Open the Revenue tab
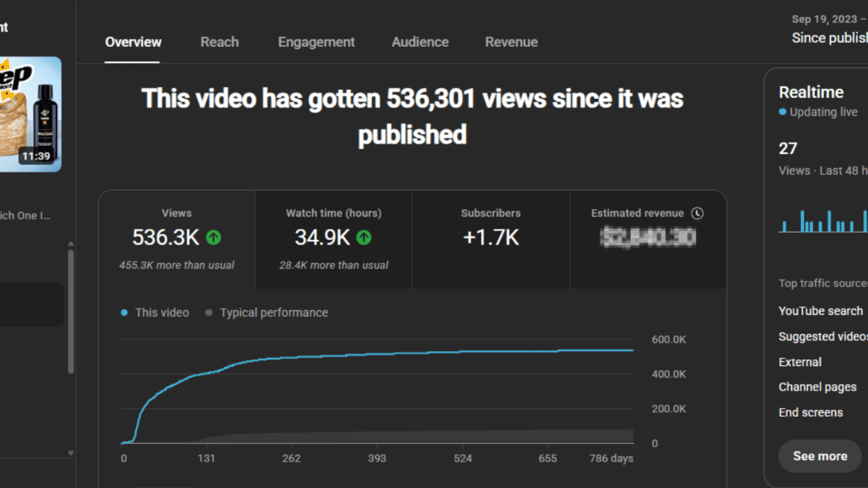The width and height of the screenshot is (868, 488). (x=511, y=42)
